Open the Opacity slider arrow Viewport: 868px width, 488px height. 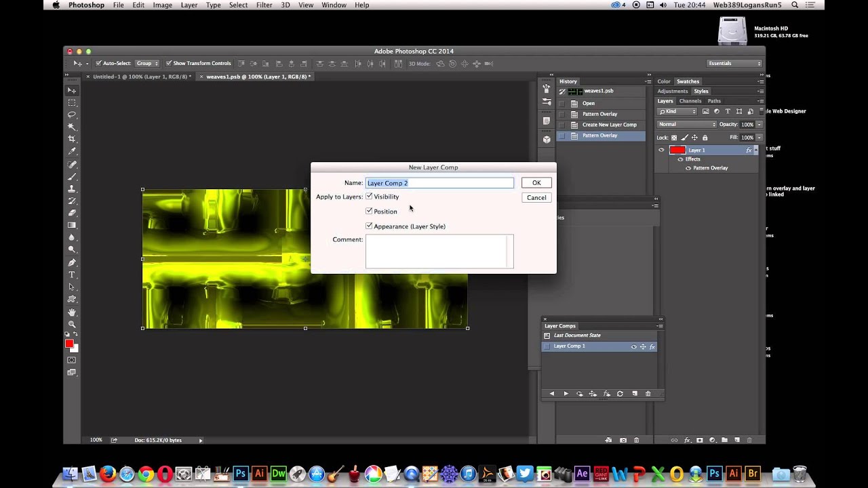(759, 125)
